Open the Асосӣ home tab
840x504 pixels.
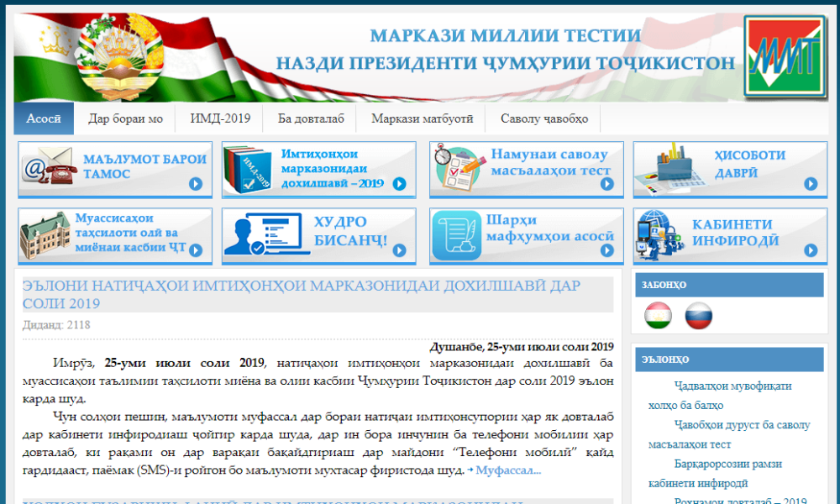44,118
